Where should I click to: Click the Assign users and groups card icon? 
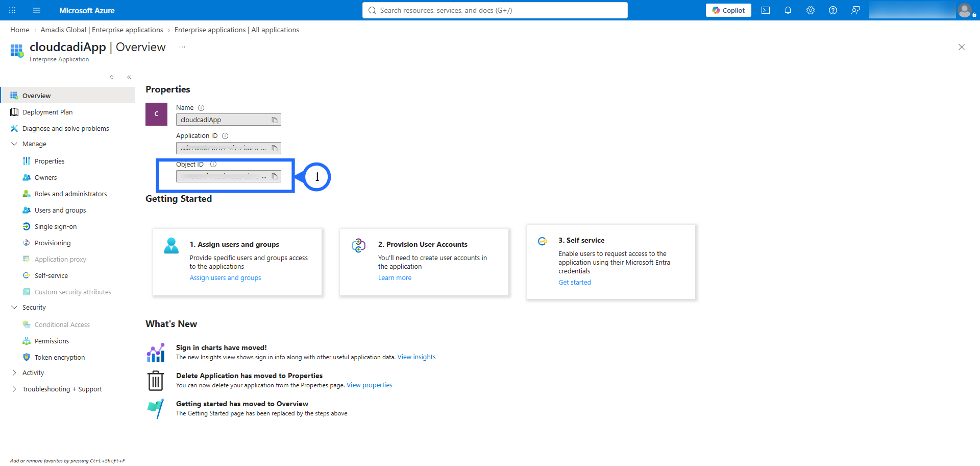pos(171,246)
